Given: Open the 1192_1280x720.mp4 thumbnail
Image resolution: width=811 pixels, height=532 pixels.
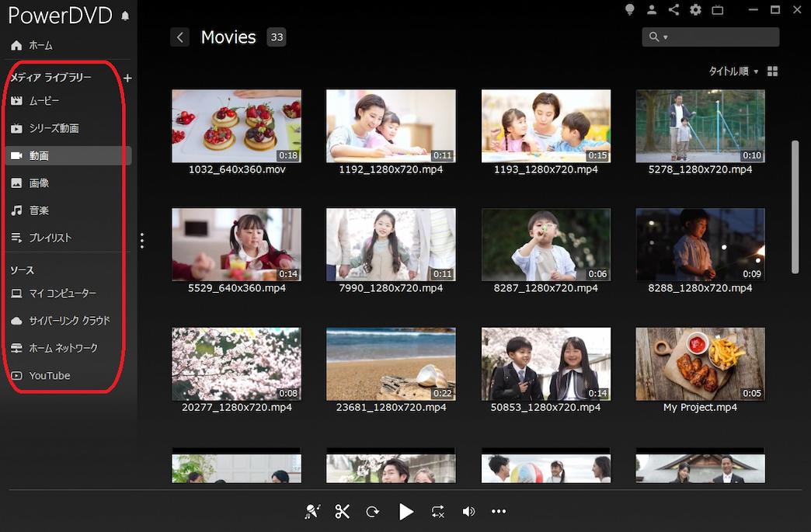Looking at the screenshot, I should [391, 126].
